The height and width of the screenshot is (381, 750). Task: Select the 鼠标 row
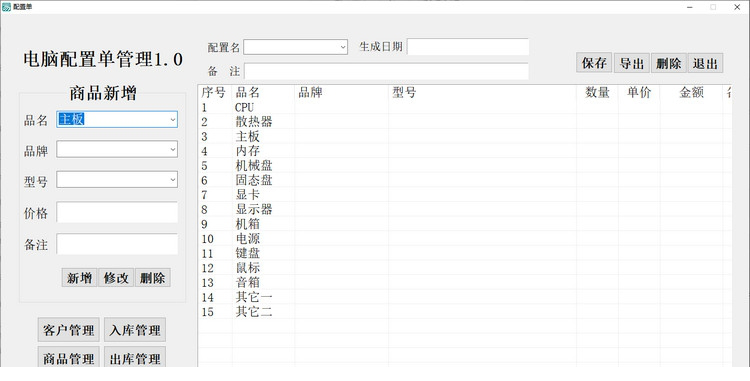464,268
